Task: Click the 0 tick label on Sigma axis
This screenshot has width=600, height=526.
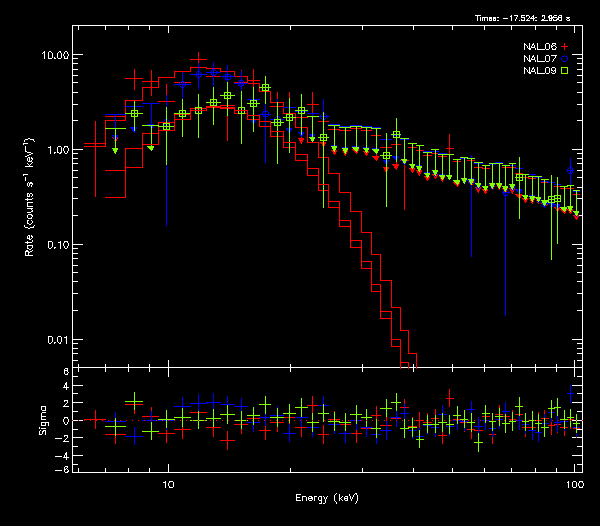Action: (66, 421)
